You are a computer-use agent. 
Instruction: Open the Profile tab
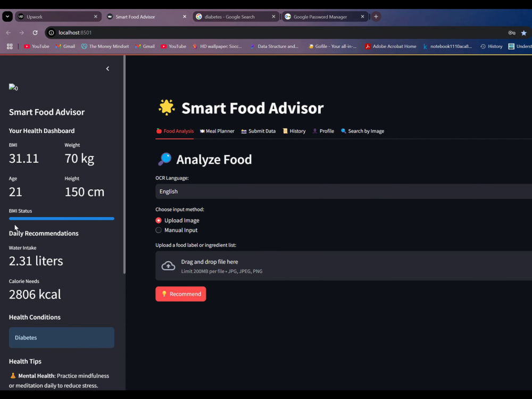click(x=323, y=131)
